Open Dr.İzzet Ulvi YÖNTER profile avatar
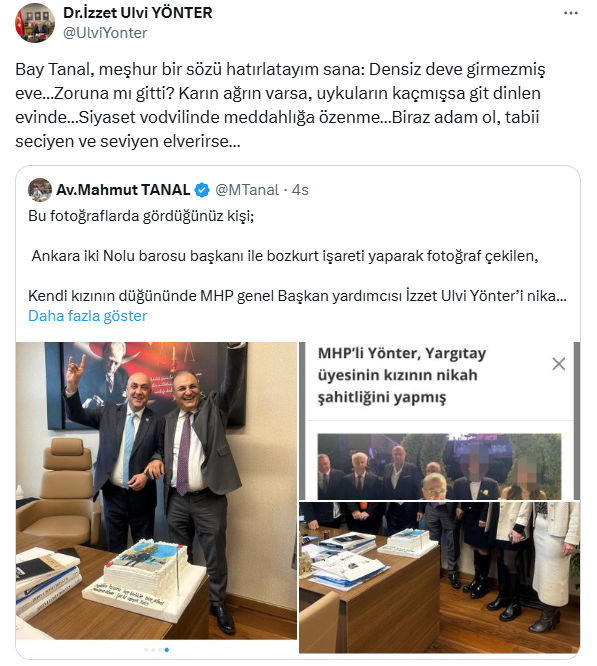Viewport: 597px width, 666px height. coord(35,23)
